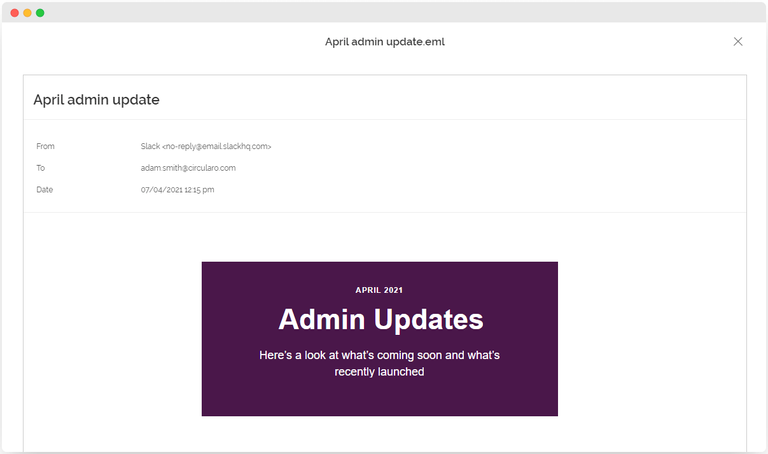
Task: Click the sender name 'Slack'
Action: tap(150, 146)
